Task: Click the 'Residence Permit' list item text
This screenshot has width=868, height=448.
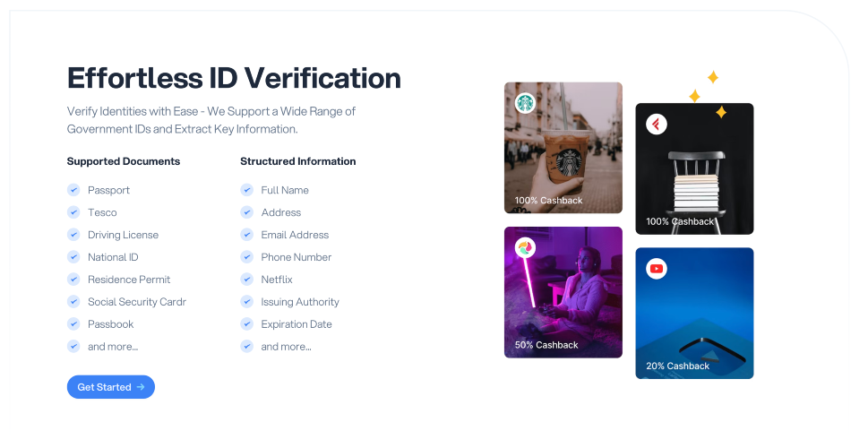Action: point(129,279)
